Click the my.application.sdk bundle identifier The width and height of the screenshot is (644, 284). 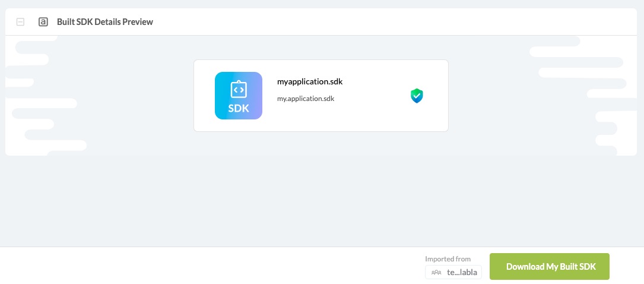click(306, 99)
